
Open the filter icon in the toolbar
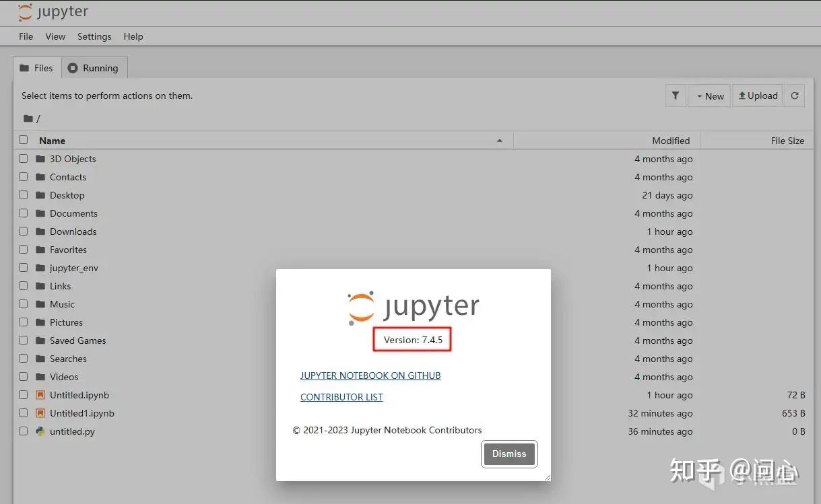[x=675, y=95]
